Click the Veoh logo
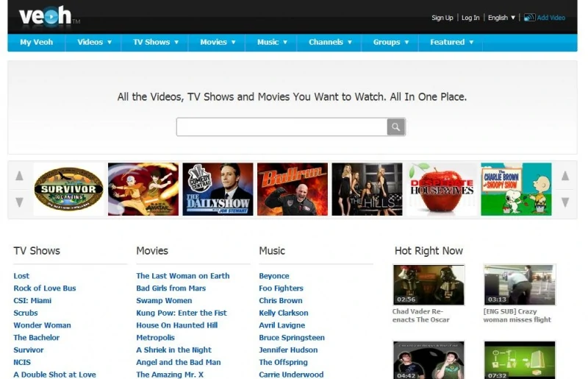 [x=49, y=16]
